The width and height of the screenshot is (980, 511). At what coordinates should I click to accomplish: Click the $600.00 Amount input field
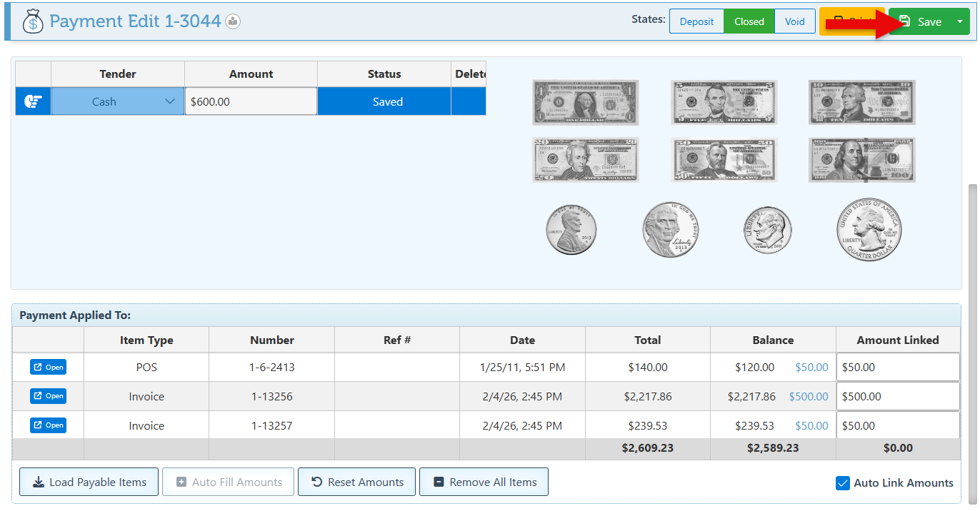[250, 101]
